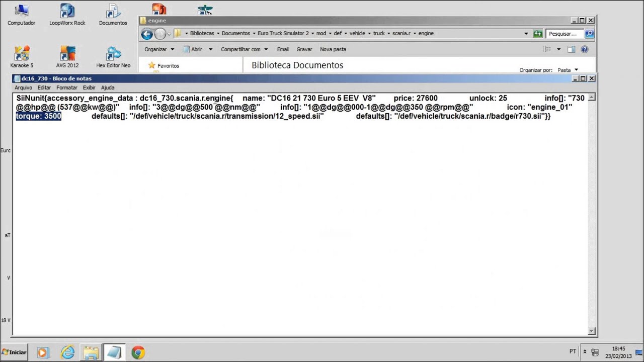Click Gravar in the Explorer toolbar

[304, 49]
